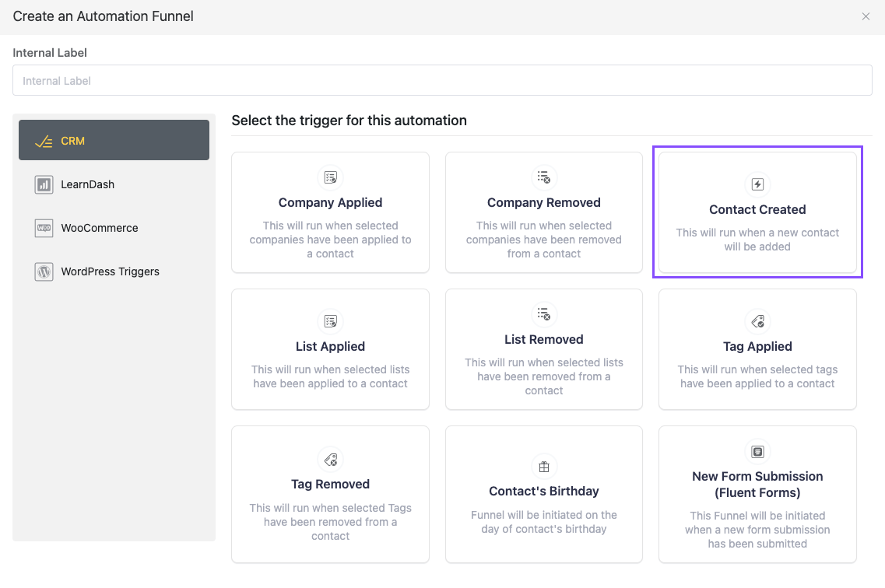Pick the Tag Applied trigger title
The image size is (885, 588).
757,346
